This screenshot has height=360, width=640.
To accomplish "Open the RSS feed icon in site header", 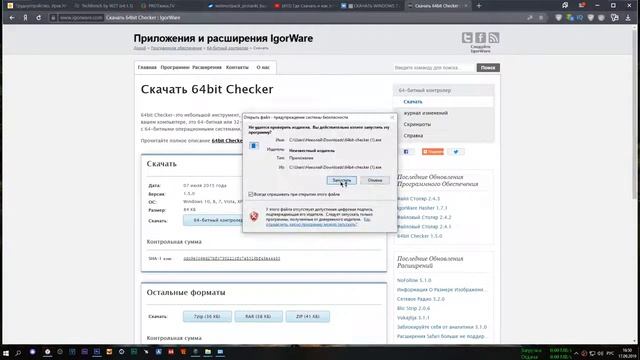I will (x=493, y=38).
